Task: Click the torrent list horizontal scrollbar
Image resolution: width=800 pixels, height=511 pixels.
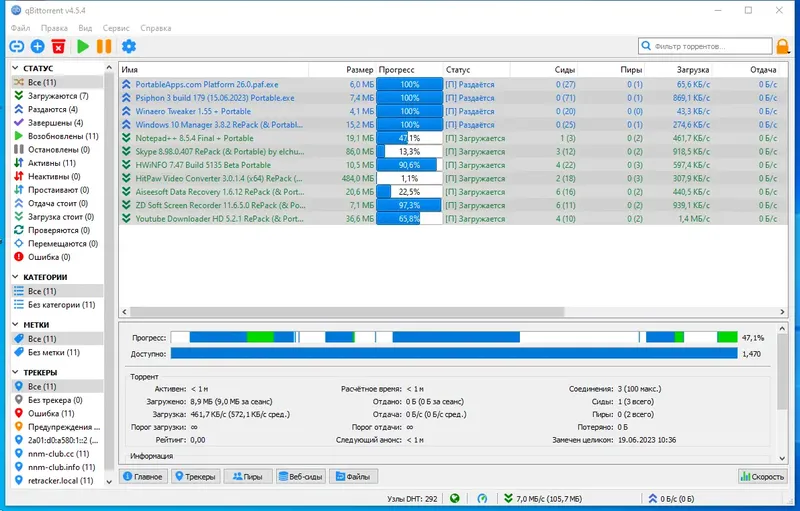Action: point(347,312)
